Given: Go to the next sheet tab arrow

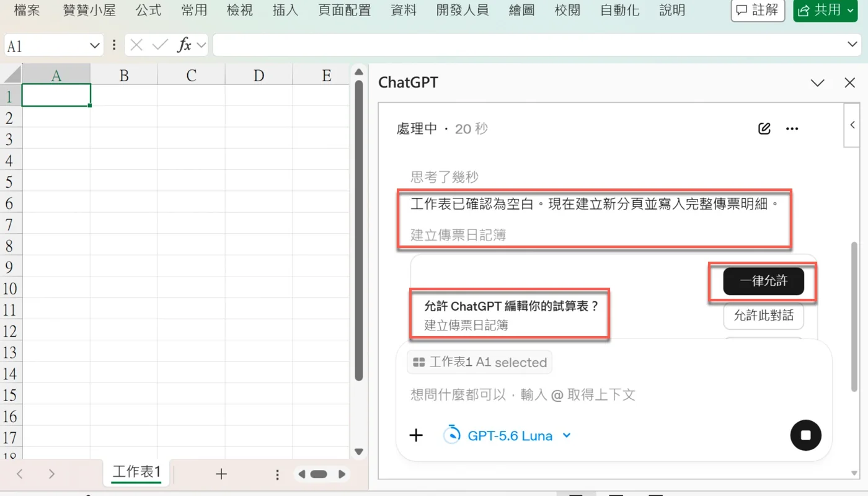Looking at the screenshot, I should (51, 474).
